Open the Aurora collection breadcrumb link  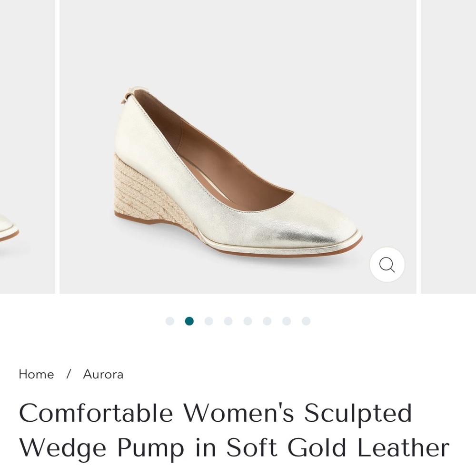(x=104, y=374)
